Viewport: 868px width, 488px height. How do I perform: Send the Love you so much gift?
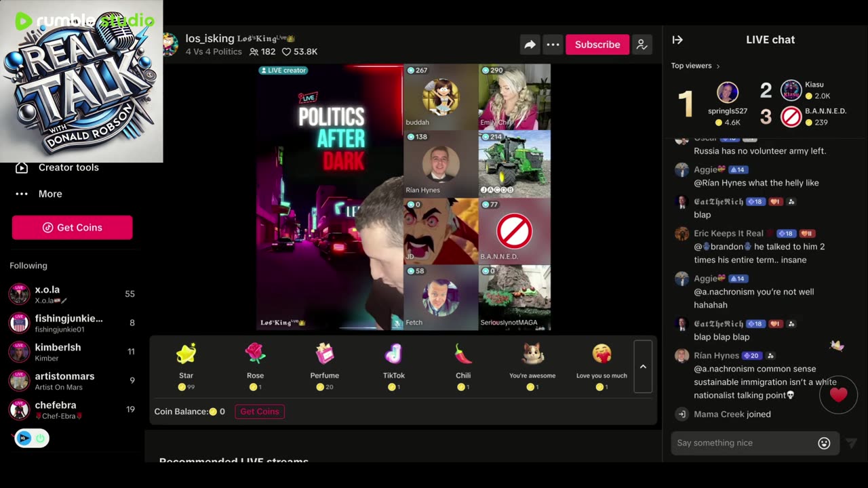tap(601, 366)
